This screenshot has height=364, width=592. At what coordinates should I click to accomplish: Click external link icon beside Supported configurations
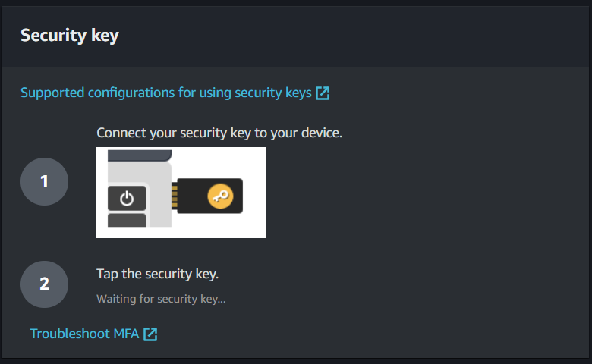323,93
